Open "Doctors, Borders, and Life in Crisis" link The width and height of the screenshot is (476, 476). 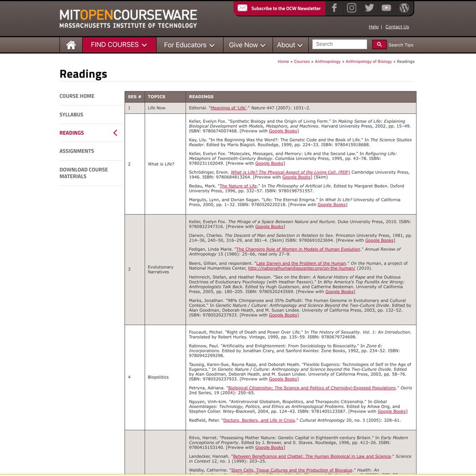[x=259, y=420]
